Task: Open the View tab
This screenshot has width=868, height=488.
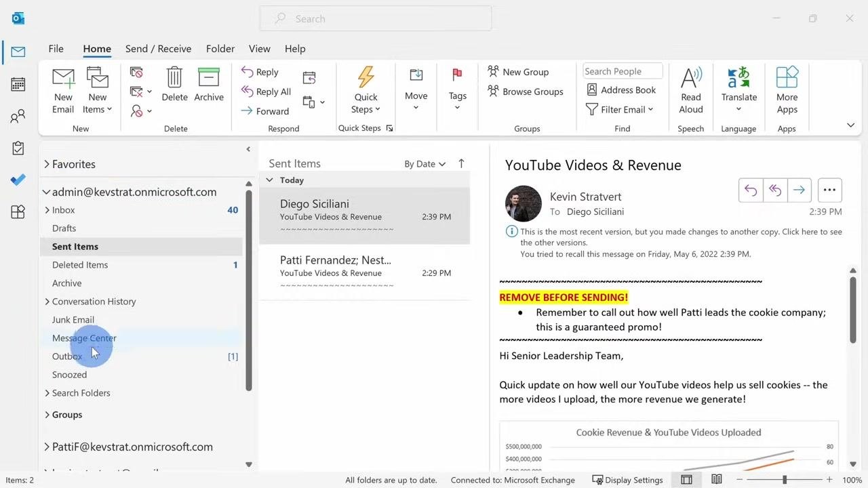Action: click(x=260, y=49)
